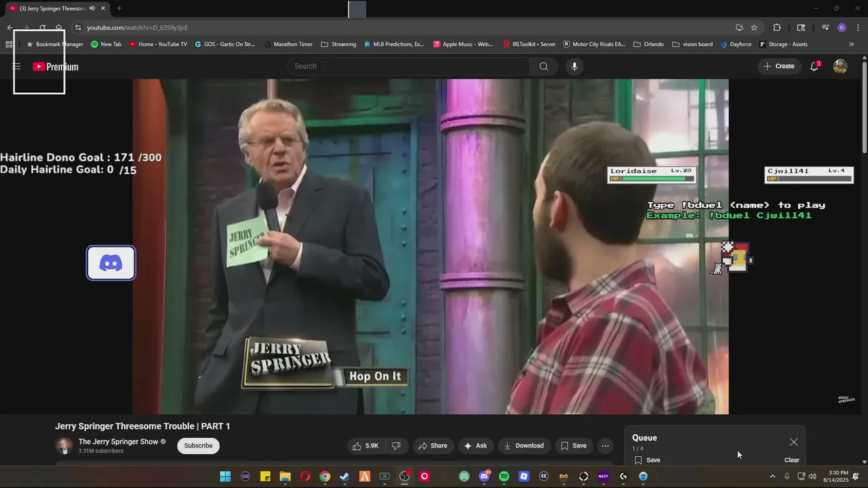The height and width of the screenshot is (488, 868).
Task: Click the video player to pause
Action: (431, 247)
